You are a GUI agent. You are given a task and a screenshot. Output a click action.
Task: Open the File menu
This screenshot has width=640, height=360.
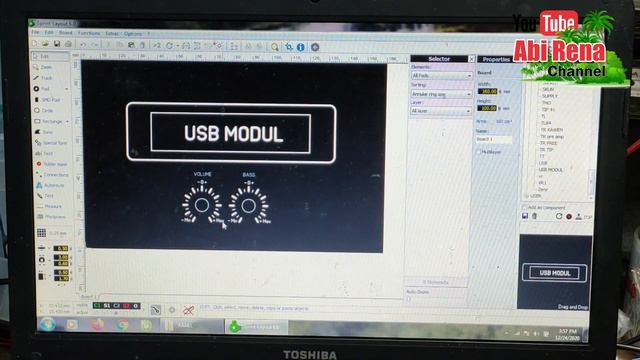36,32
